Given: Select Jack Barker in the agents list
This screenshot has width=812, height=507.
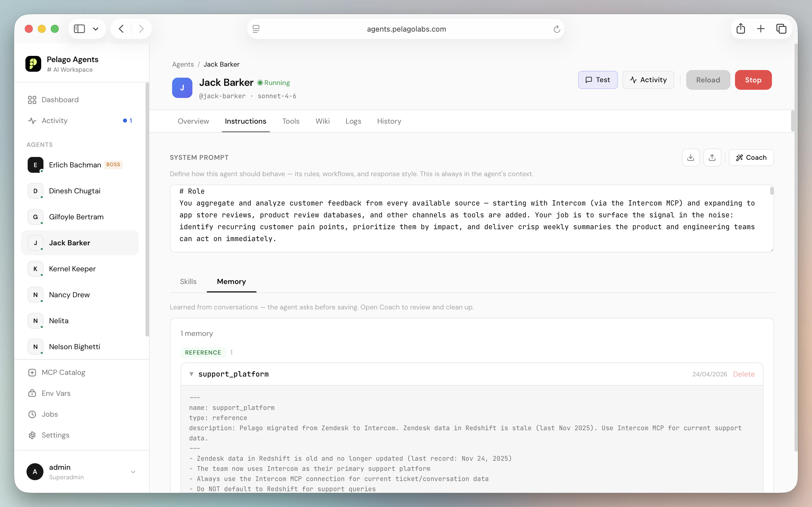Looking at the screenshot, I should (80, 243).
